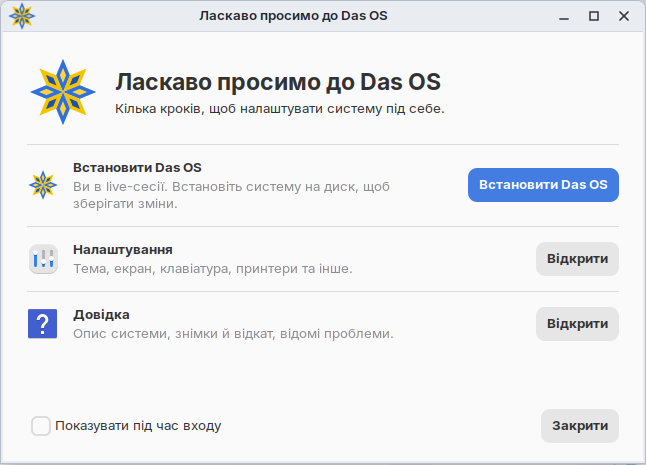Close the window with the X icon
This screenshot has width=646, height=465.
coord(624,16)
